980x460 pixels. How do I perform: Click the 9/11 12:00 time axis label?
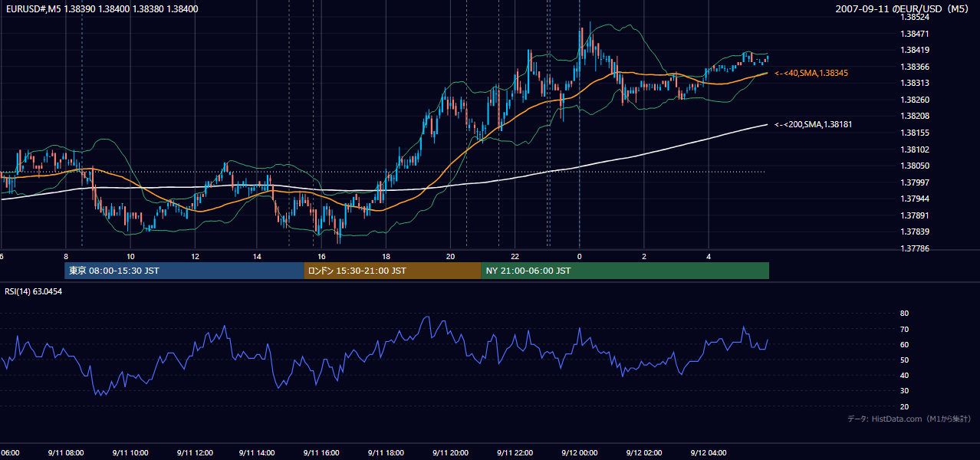coord(194,452)
